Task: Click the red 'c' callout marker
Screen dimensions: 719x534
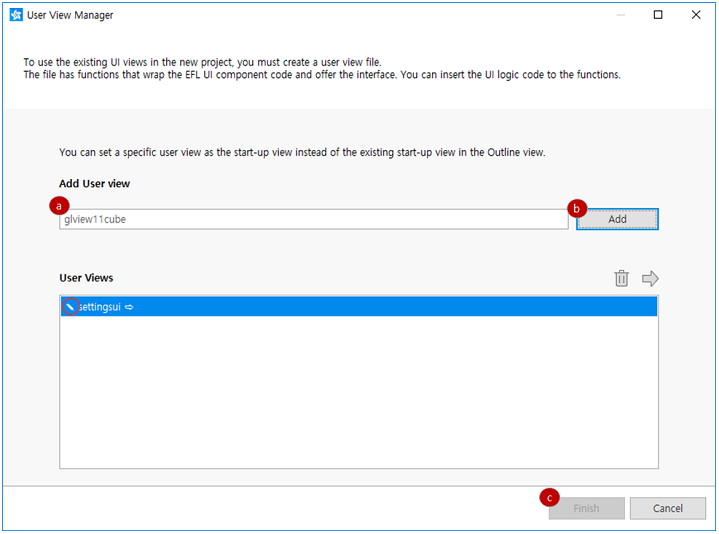Action: (547, 497)
